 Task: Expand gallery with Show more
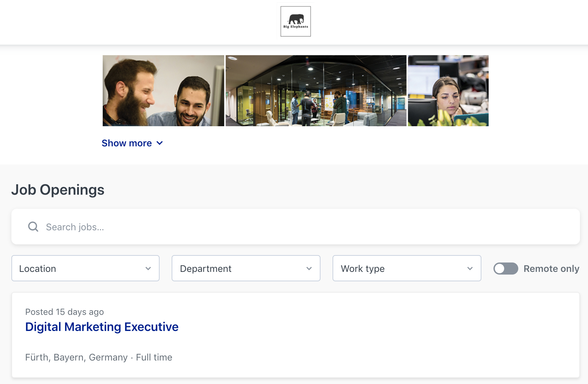pos(132,143)
